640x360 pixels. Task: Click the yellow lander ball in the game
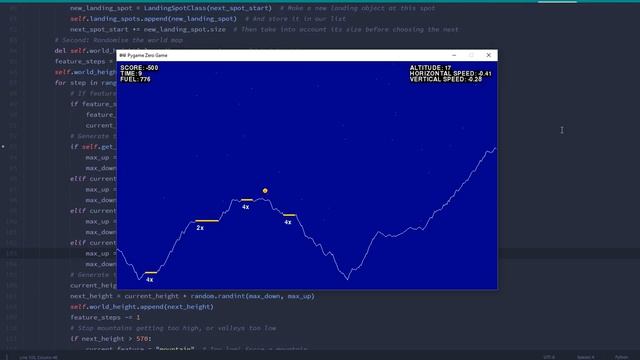click(x=265, y=191)
